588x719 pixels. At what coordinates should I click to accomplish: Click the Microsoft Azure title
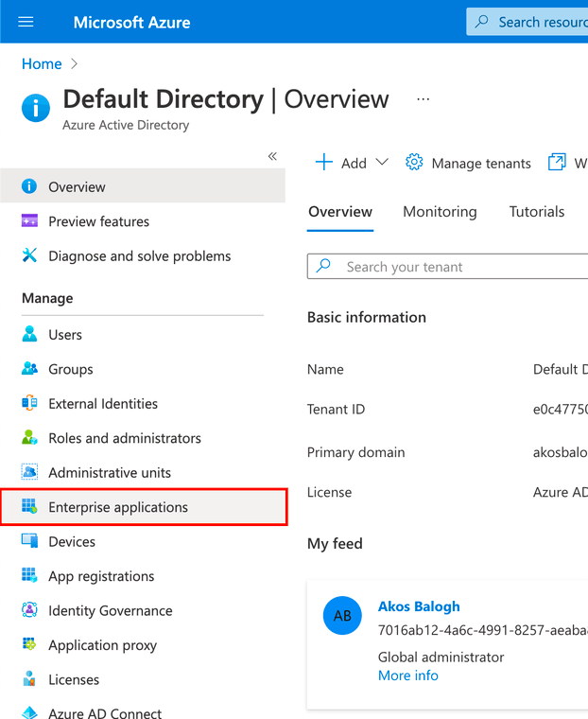coord(132,22)
